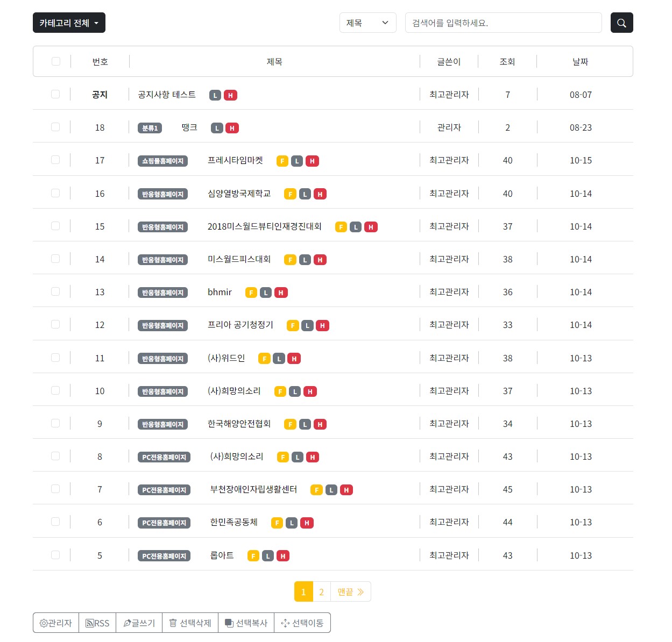Select checkbox for post number 5
The height and width of the screenshot is (642, 672).
point(55,555)
